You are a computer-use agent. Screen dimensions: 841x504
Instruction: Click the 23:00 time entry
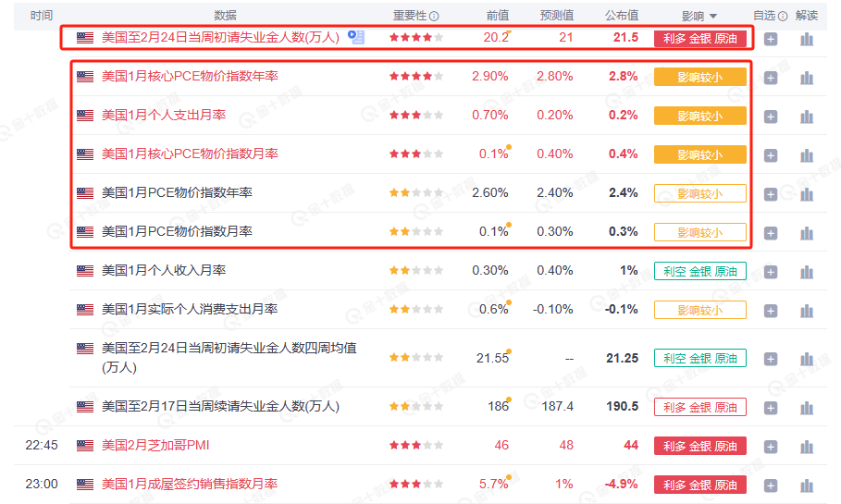[42, 484]
